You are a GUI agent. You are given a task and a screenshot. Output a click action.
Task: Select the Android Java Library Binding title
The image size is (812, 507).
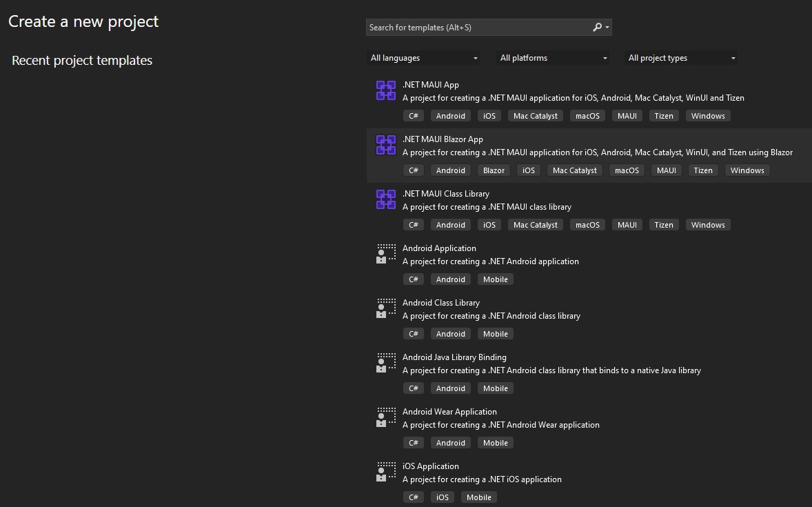click(x=454, y=357)
